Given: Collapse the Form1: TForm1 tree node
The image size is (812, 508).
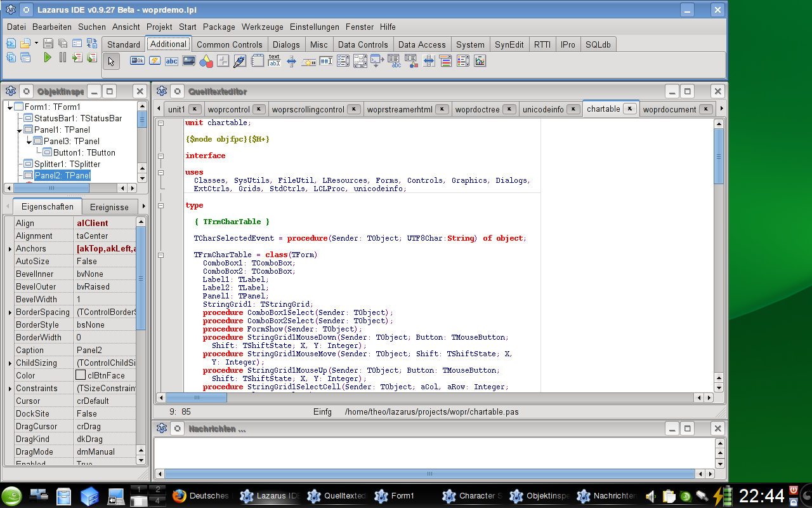Looking at the screenshot, I should [x=10, y=107].
